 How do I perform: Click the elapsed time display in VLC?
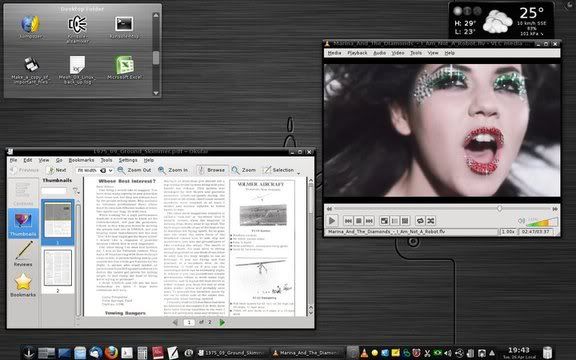pos(537,232)
